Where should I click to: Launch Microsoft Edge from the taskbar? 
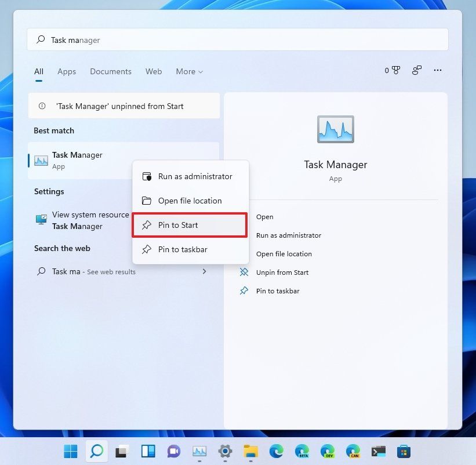pos(276,451)
